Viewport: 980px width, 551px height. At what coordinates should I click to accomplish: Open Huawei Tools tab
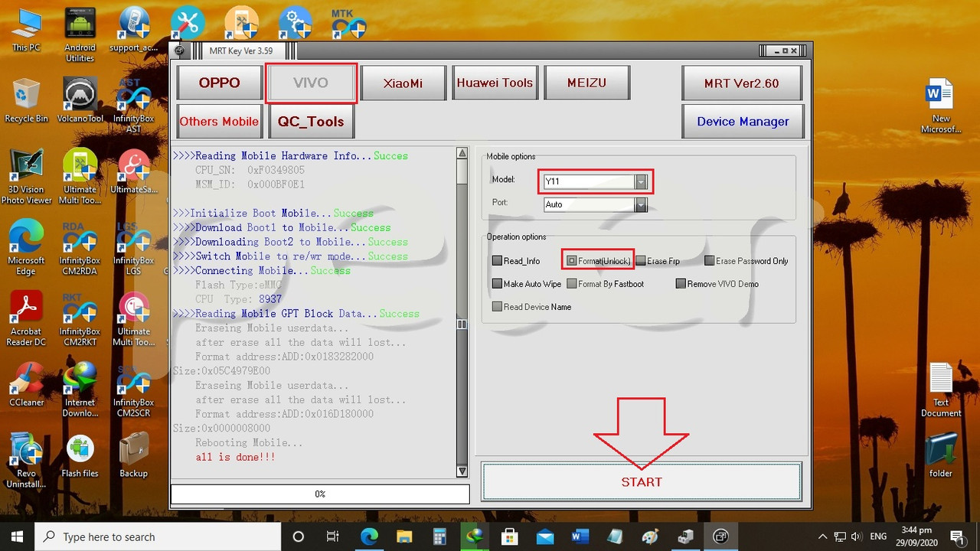[495, 83]
